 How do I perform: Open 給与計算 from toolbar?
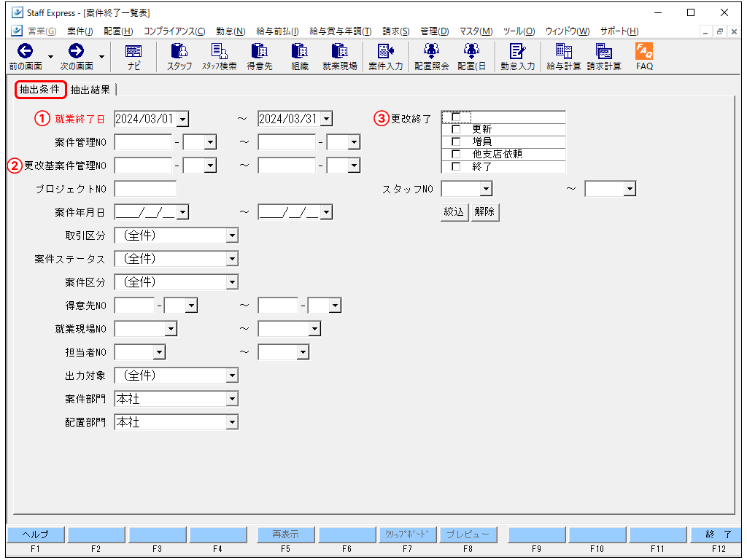click(x=564, y=50)
